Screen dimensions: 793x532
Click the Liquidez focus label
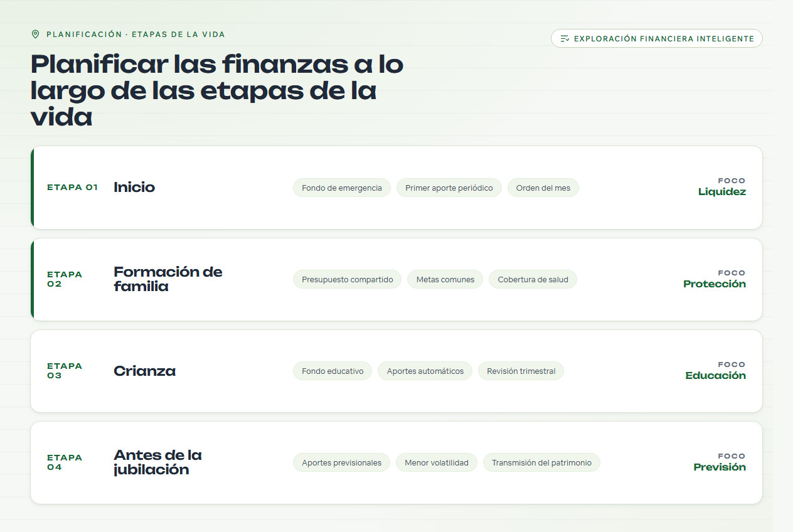pos(722,192)
